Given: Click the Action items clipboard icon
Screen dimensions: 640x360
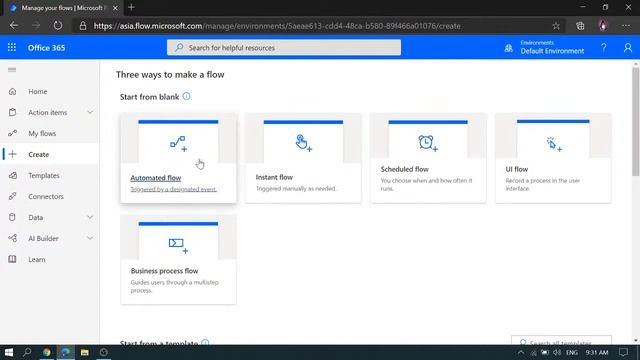Looking at the screenshot, I should (13, 112).
